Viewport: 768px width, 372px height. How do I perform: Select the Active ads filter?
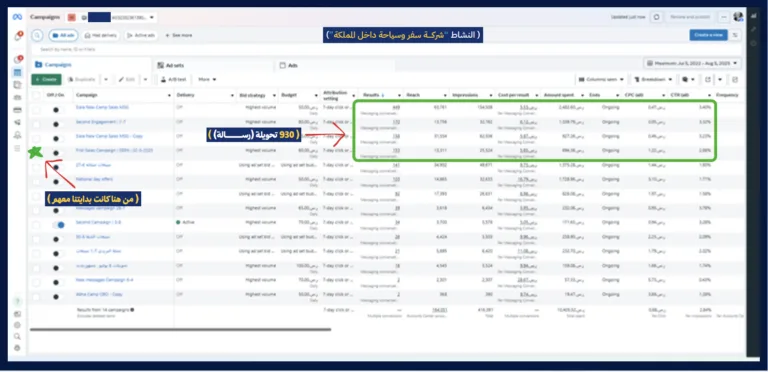(x=141, y=35)
